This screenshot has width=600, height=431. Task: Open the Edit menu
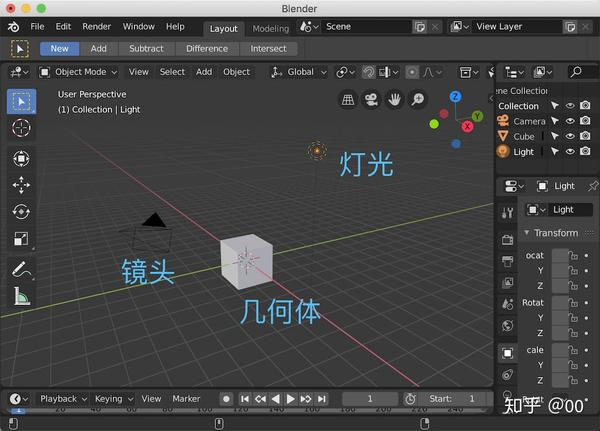click(x=63, y=27)
